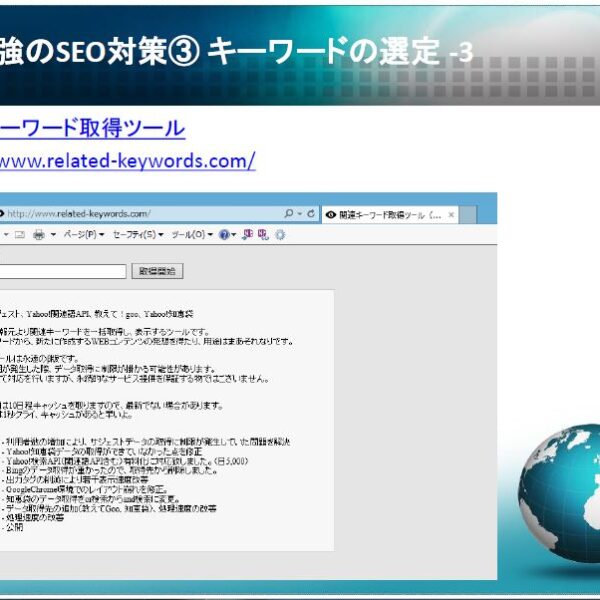Click the first add-on icon after help
Viewport: 600px width, 600px height.
[247, 235]
